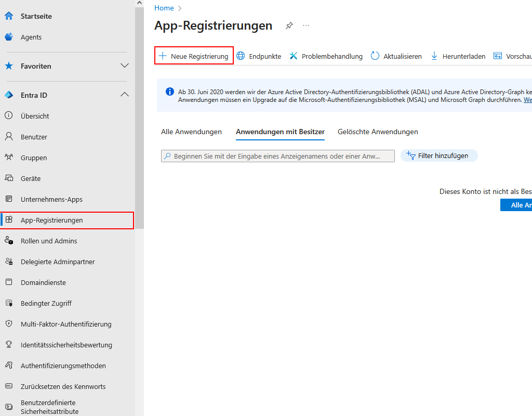Click the Neue Registrierung button
The width and height of the screenshot is (532, 416).
click(194, 56)
